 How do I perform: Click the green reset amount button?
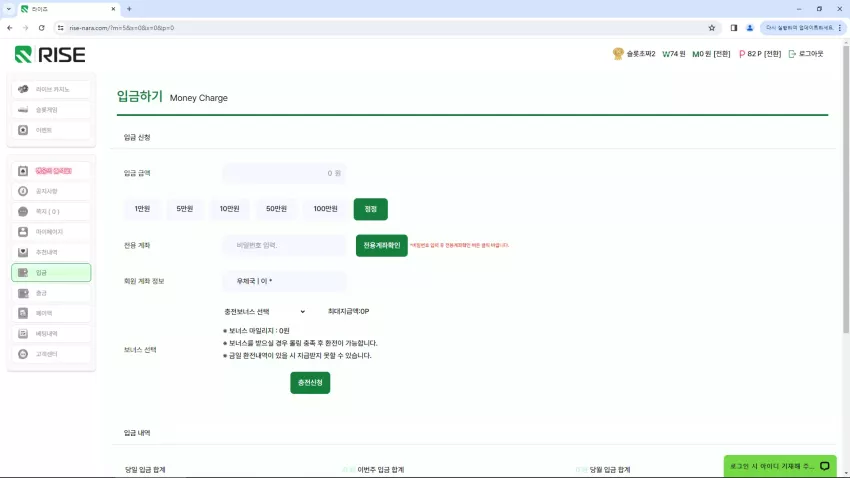(x=370, y=209)
